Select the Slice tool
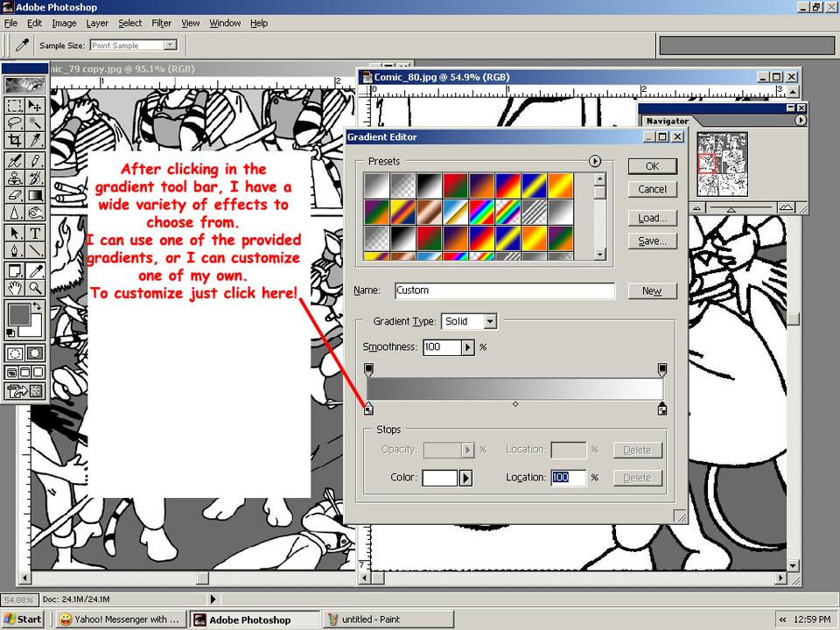The image size is (840, 630). click(35, 141)
